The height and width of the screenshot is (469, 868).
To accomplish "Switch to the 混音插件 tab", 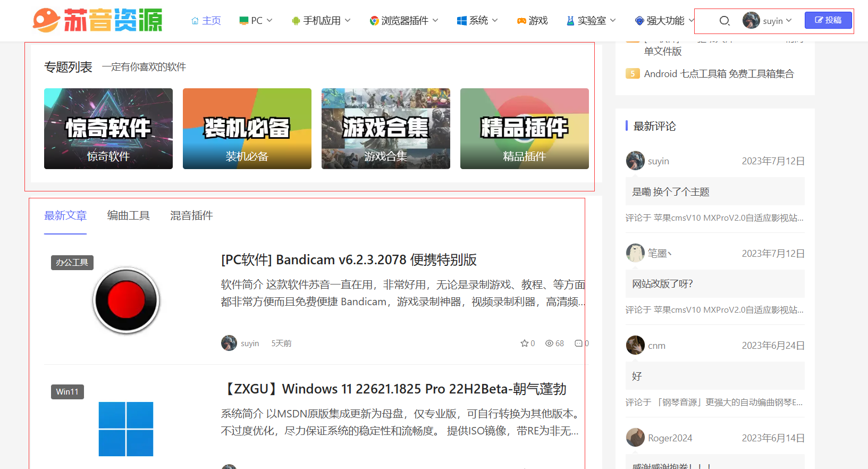I will tap(191, 215).
